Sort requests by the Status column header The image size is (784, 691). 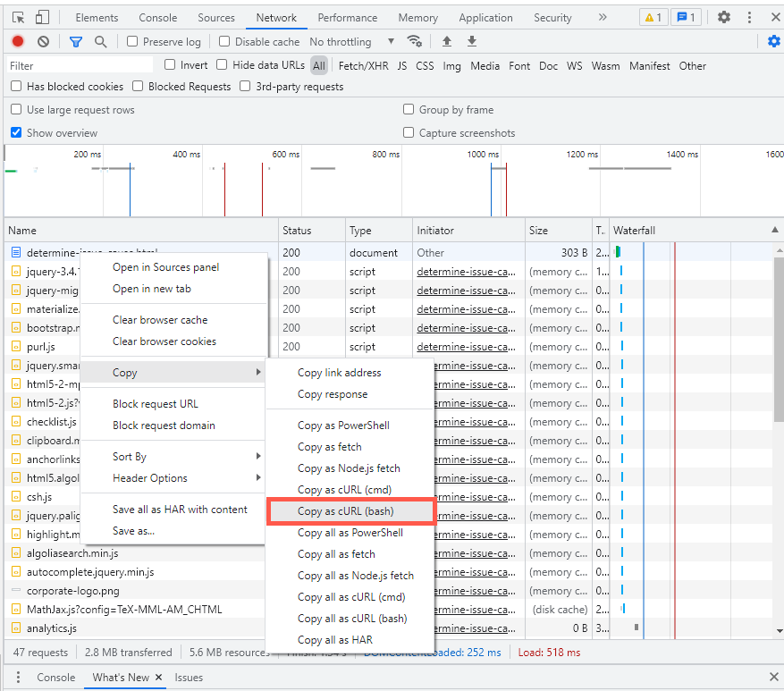(311, 231)
